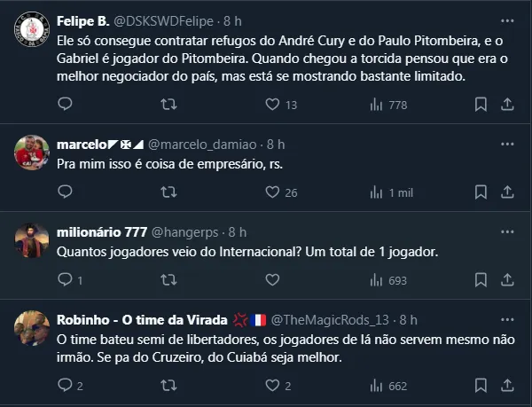Viewport: 532px width, 407px height.
Task: Share Robinho's tweet
Action: pos(508,386)
